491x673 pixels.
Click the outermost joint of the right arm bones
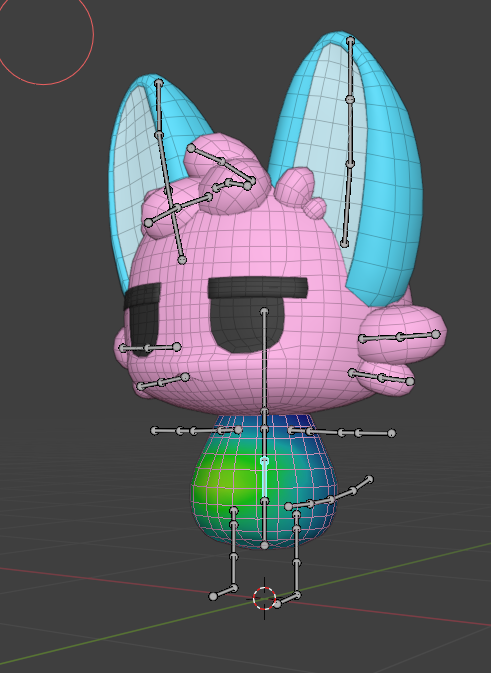[x=391, y=434]
